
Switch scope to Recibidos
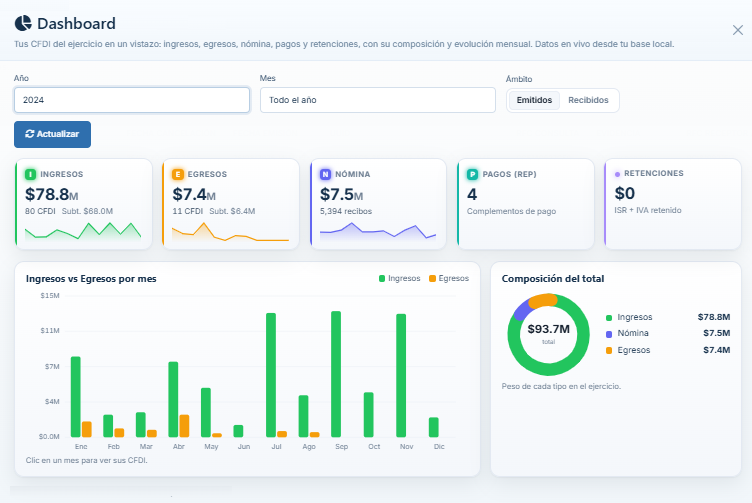[x=588, y=100]
